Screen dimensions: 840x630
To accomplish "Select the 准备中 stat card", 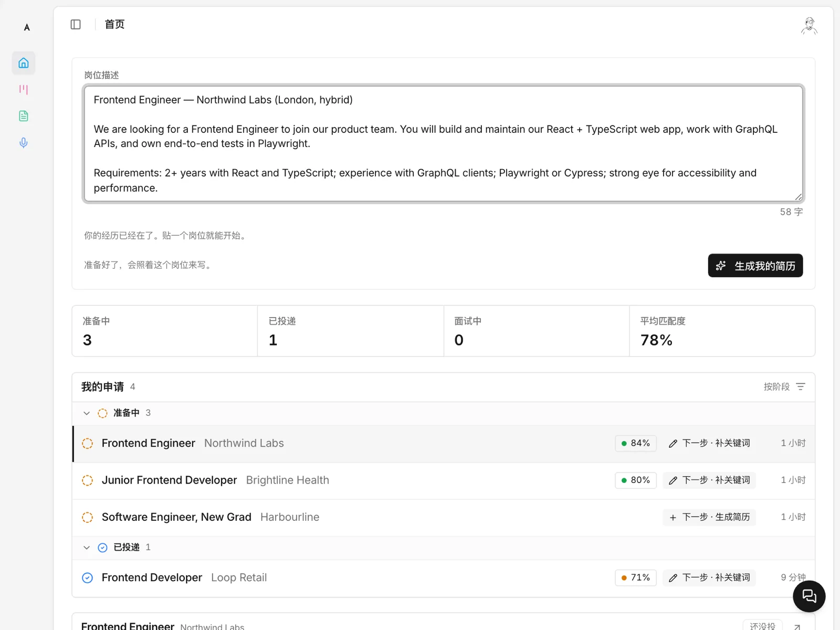I will (165, 331).
